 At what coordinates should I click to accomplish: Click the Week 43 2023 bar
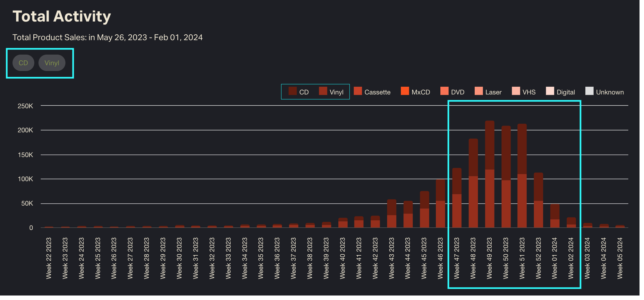pos(392,214)
